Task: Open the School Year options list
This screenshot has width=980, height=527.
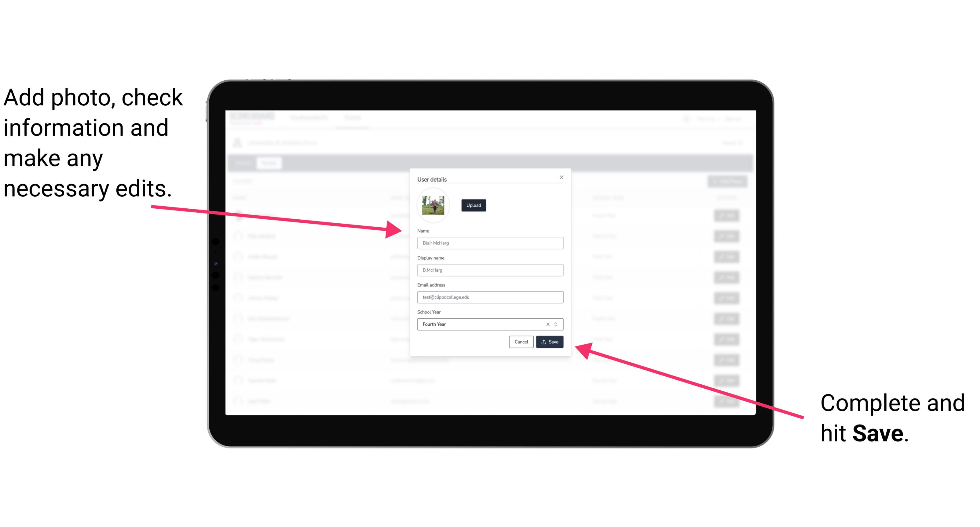Action: tap(557, 324)
